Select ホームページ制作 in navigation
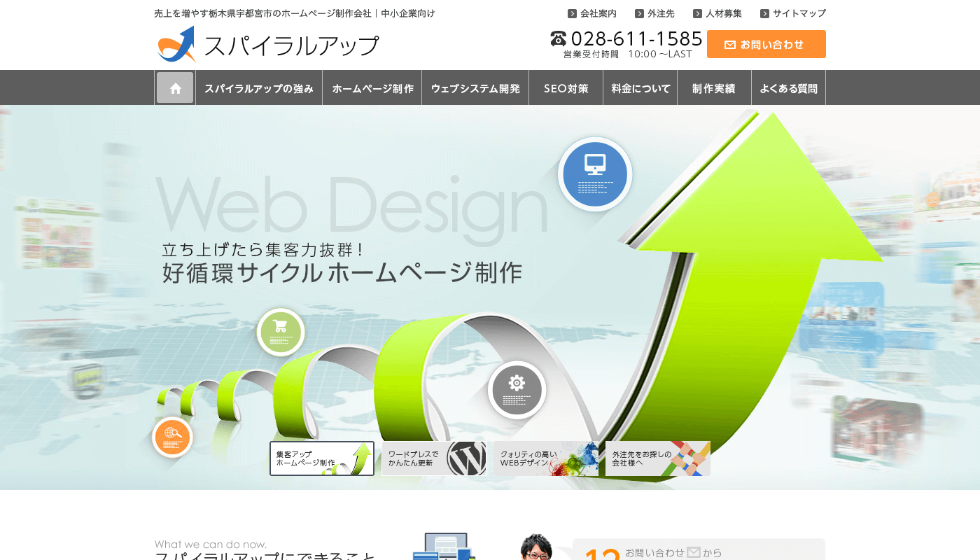This screenshot has height=560, width=980. coord(372,88)
